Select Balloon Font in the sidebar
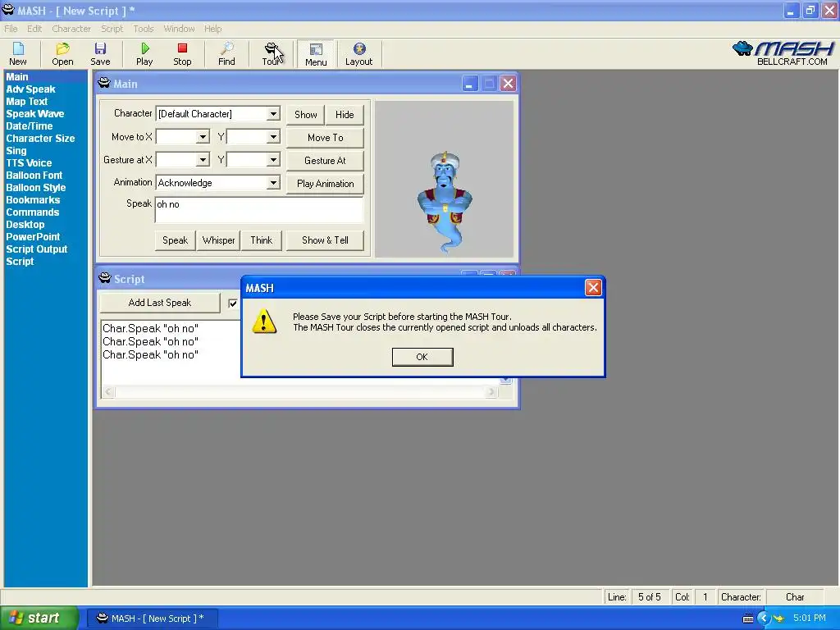Image resolution: width=840 pixels, height=630 pixels. [x=34, y=176]
